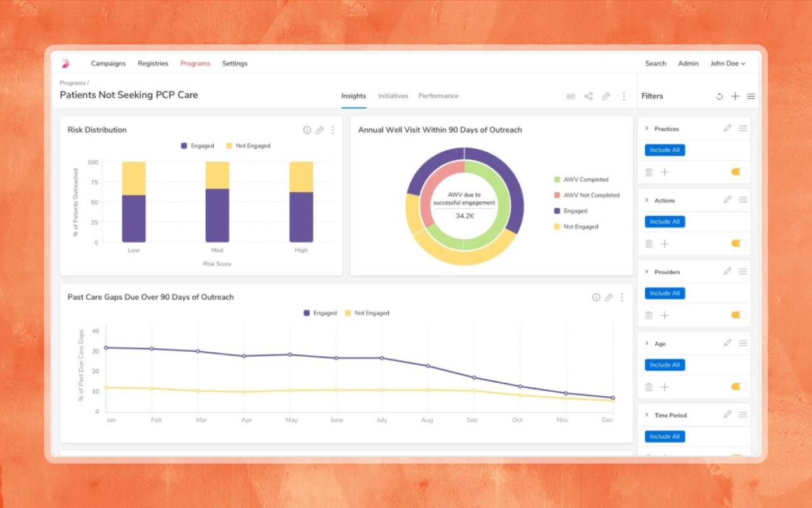812x508 pixels.
Task: Open the Campaigns menu item
Action: pos(108,63)
